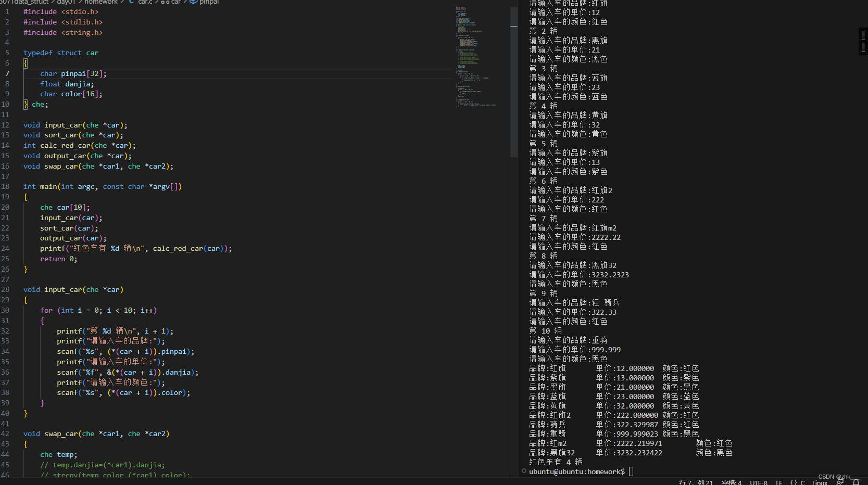Click terminal result '品牌:红m2'

point(548,443)
